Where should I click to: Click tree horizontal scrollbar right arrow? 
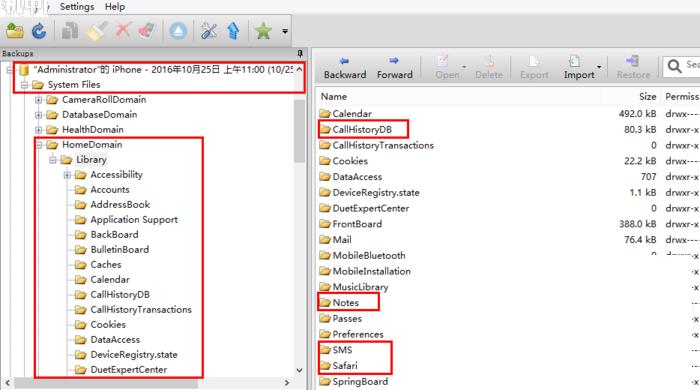(x=287, y=383)
